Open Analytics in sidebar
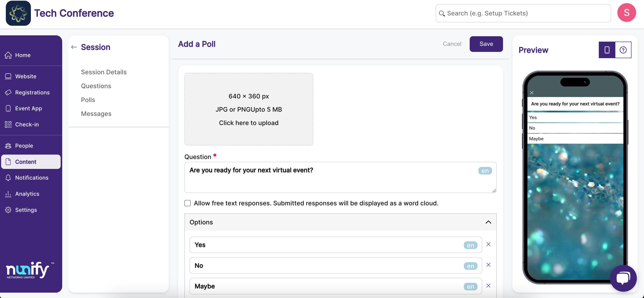Screen dimensions: 644x298 pyautogui.click(x=27, y=194)
